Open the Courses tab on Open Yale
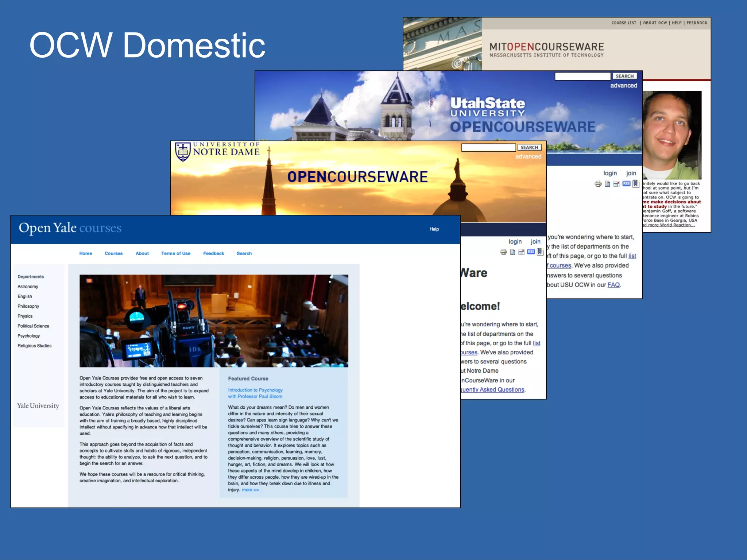The width and height of the screenshot is (747, 560). pos(113,253)
